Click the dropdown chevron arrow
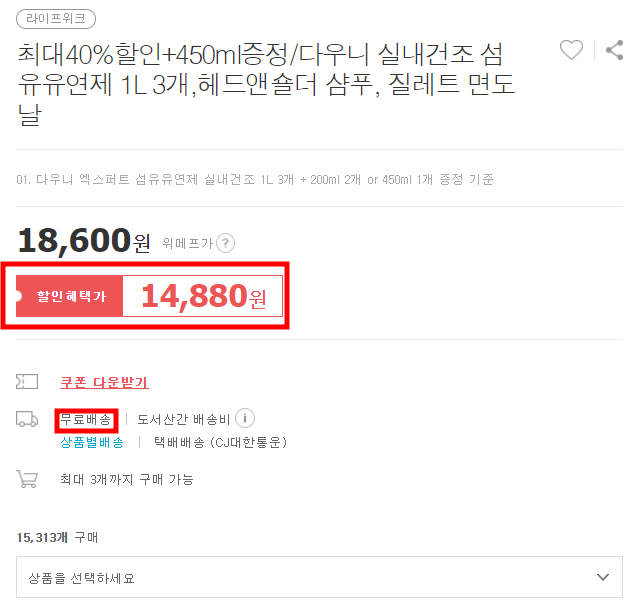The height and width of the screenshot is (607, 632). click(x=603, y=577)
